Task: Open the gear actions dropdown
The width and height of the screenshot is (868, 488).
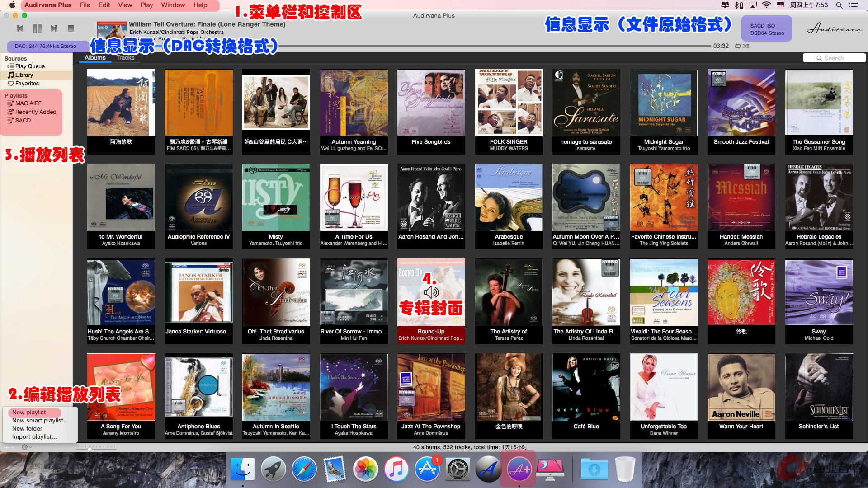Action: (26, 447)
